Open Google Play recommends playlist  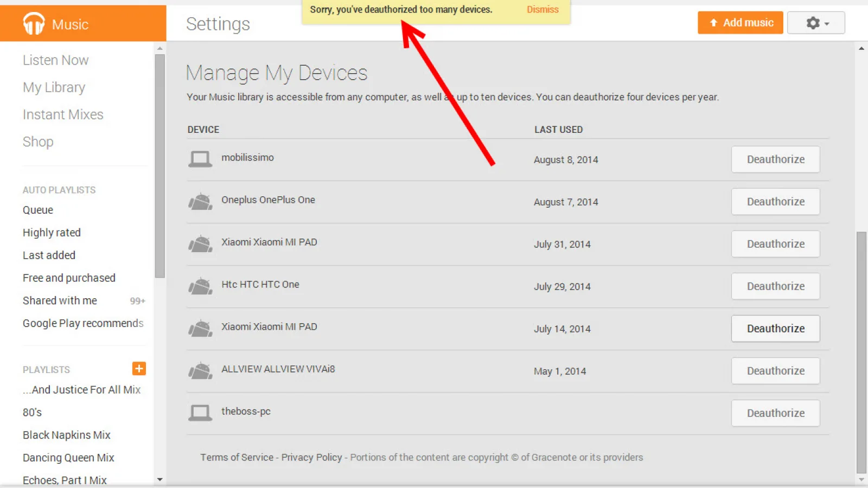(83, 323)
